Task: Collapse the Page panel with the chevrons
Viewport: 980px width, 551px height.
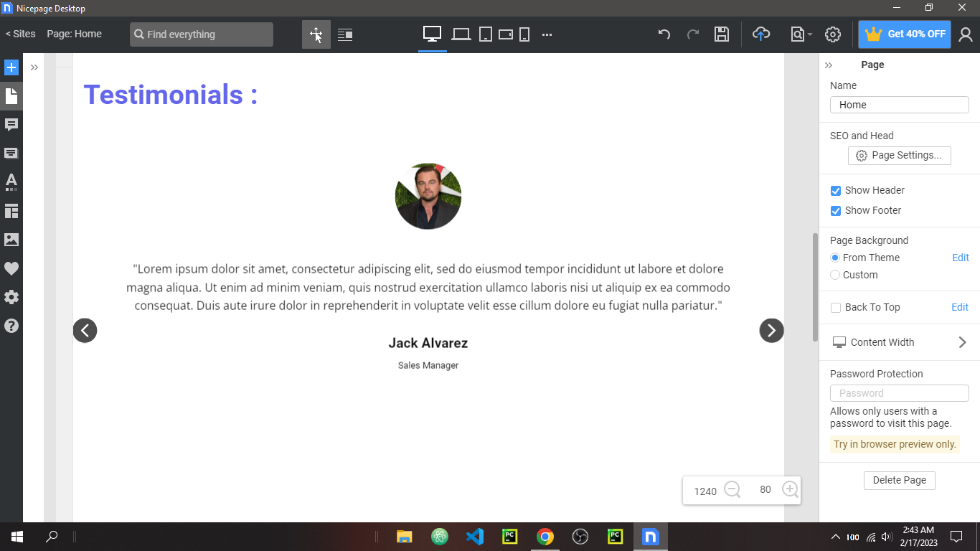Action: [829, 65]
